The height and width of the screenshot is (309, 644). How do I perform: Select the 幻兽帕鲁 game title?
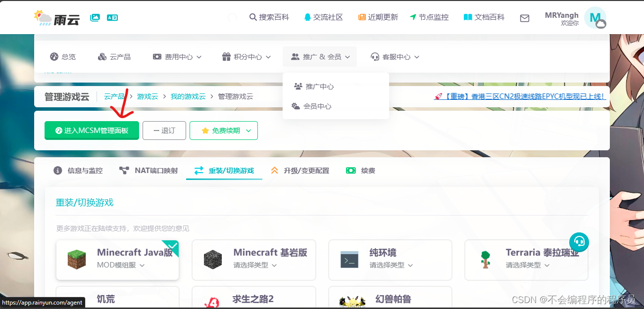click(x=393, y=299)
